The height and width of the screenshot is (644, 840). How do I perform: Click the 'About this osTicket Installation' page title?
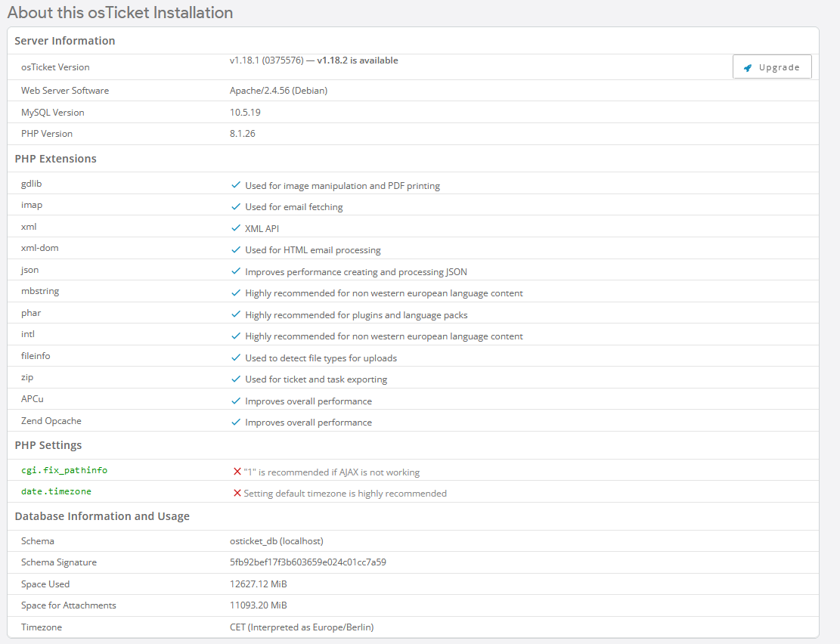tap(120, 13)
